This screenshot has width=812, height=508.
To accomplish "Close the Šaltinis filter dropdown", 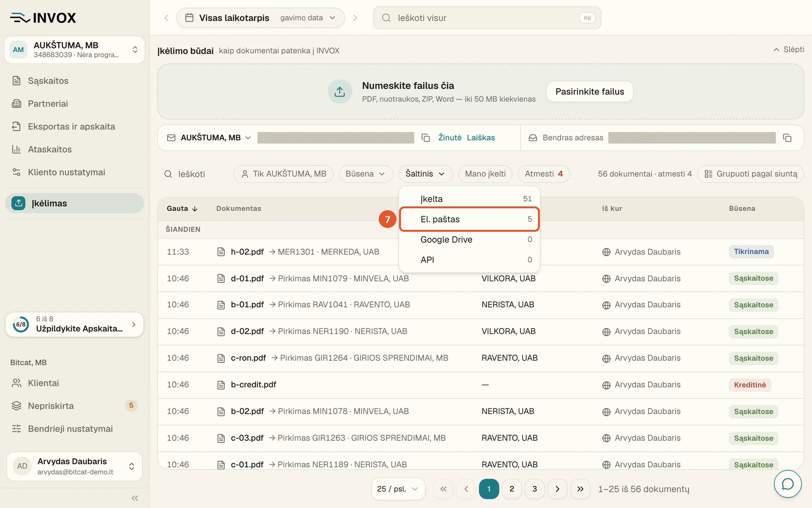I will [x=425, y=174].
